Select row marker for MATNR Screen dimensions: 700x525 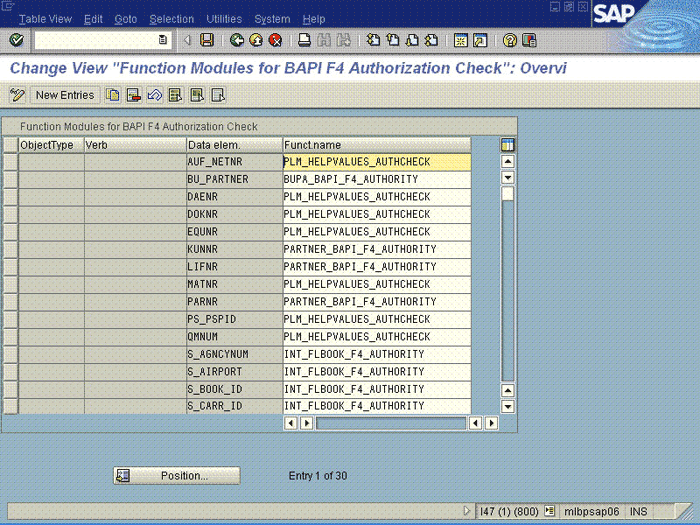coord(10,284)
